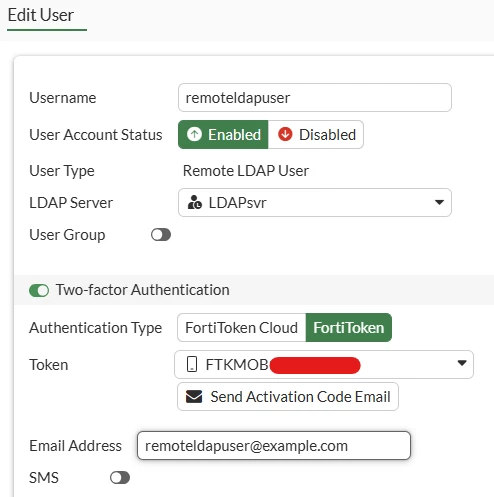Disable Two-factor Authentication toggle

point(39,290)
